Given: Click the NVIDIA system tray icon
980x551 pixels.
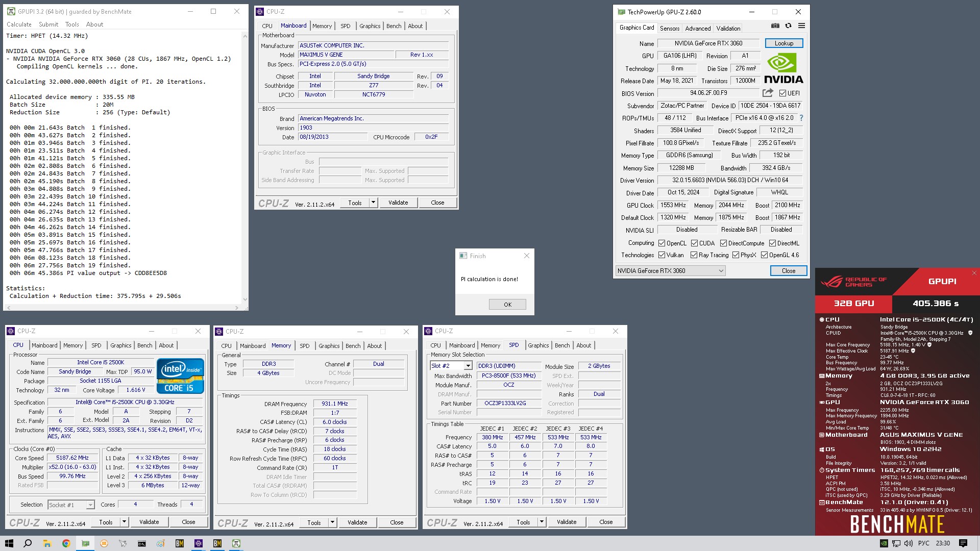Looking at the screenshot, I should pyautogui.click(x=884, y=543).
